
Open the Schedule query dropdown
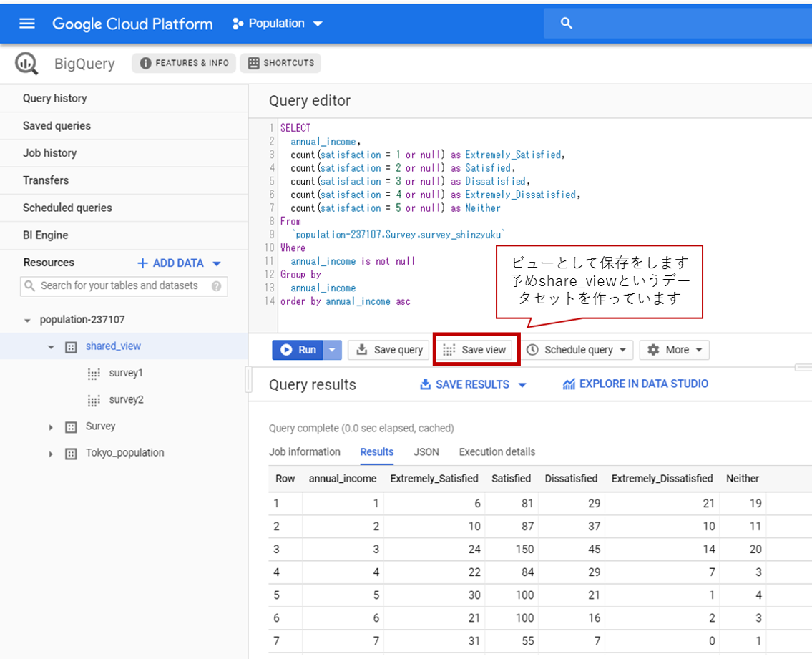pyautogui.click(x=578, y=350)
